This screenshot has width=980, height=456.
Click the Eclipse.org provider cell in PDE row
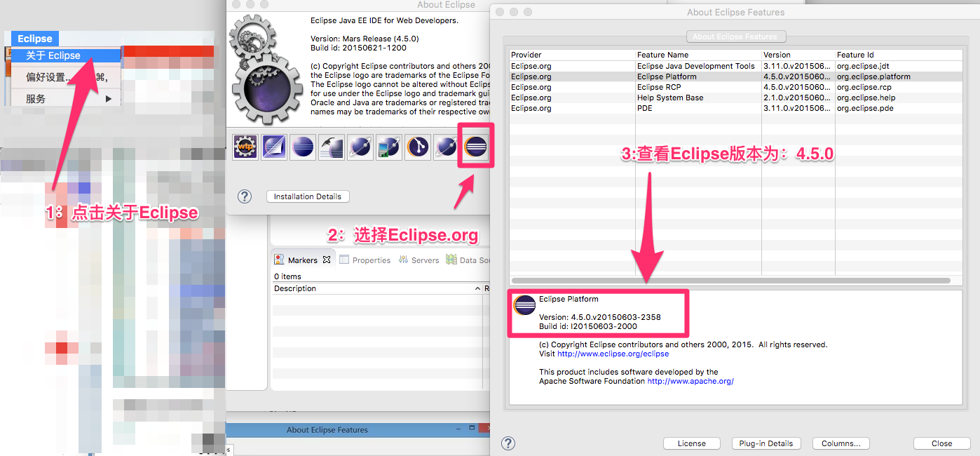pyautogui.click(x=531, y=108)
